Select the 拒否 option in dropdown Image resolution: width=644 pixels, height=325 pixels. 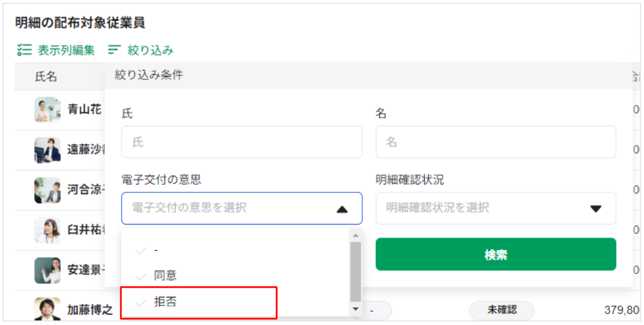point(199,303)
